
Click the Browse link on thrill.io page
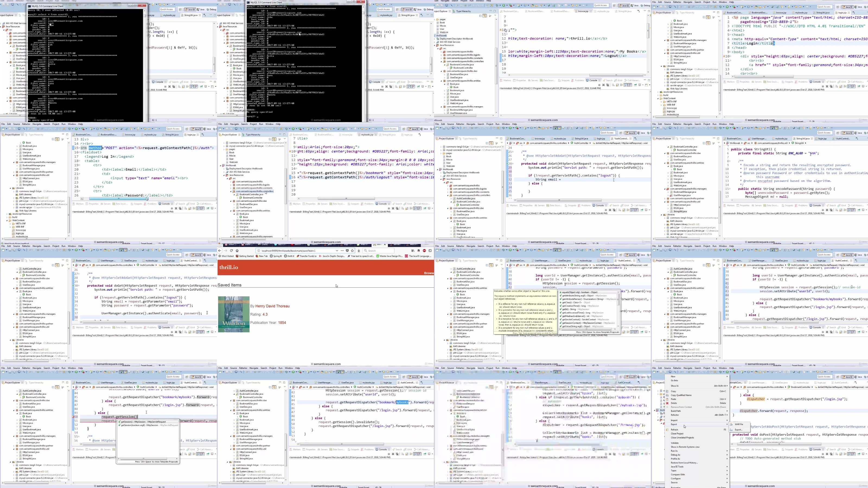click(429, 273)
